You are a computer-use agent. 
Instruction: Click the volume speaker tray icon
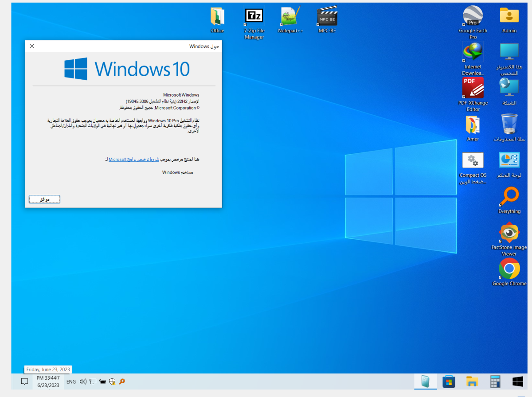[x=82, y=381]
